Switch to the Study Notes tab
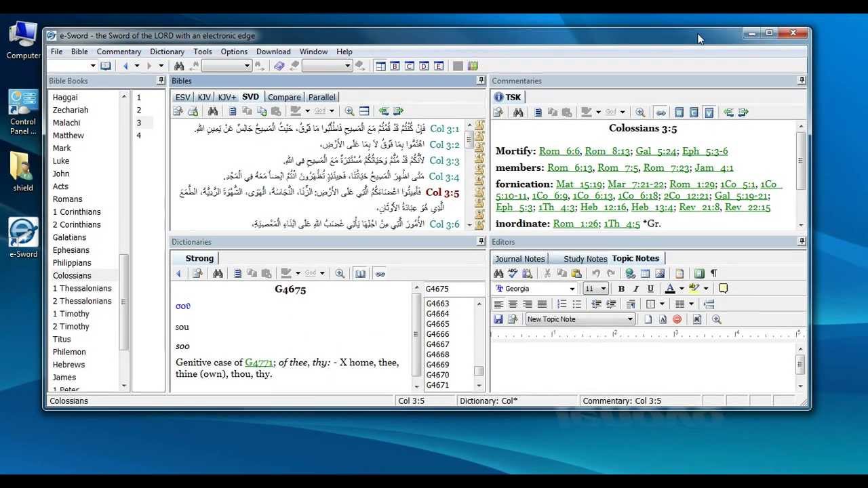 tap(585, 259)
